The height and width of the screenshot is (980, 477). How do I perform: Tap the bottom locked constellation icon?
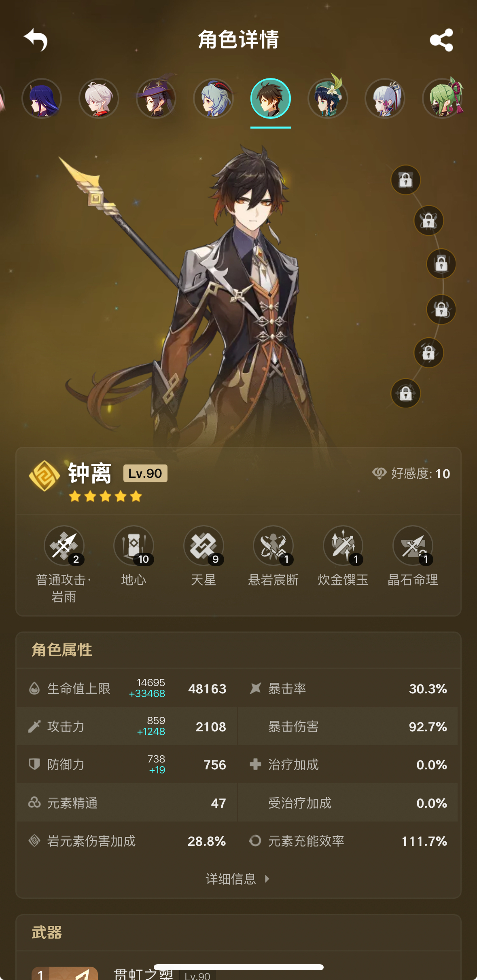[x=405, y=393]
